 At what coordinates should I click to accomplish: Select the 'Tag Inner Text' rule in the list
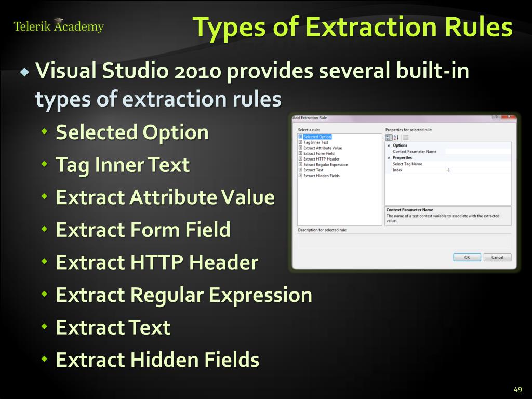click(315, 142)
